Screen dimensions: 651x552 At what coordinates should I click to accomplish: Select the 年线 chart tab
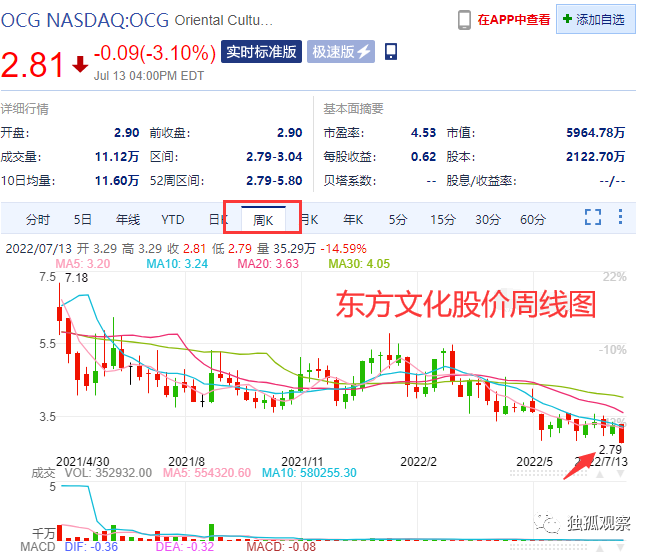(127, 219)
